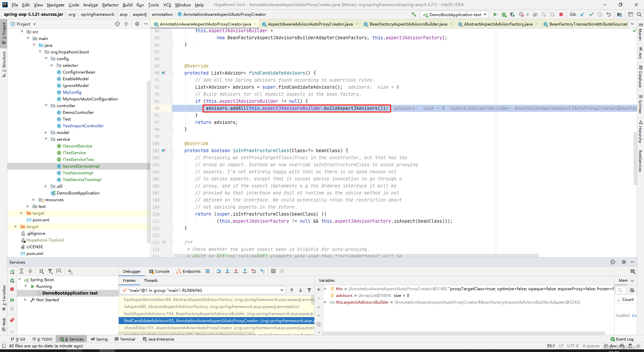Image resolution: width=644 pixels, height=352 pixels.
Task: Run DemoBootApplication-test with the green play icon
Action: pyautogui.click(x=495, y=14)
